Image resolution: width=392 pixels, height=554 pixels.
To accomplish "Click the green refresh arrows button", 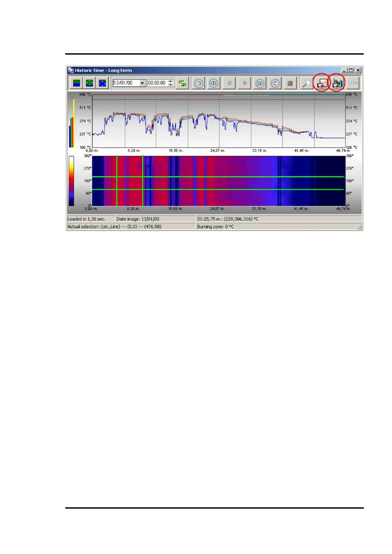I will tap(182, 83).
